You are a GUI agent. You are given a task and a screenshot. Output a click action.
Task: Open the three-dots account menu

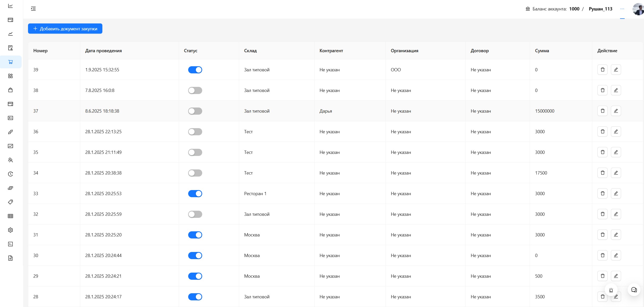pyautogui.click(x=622, y=9)
